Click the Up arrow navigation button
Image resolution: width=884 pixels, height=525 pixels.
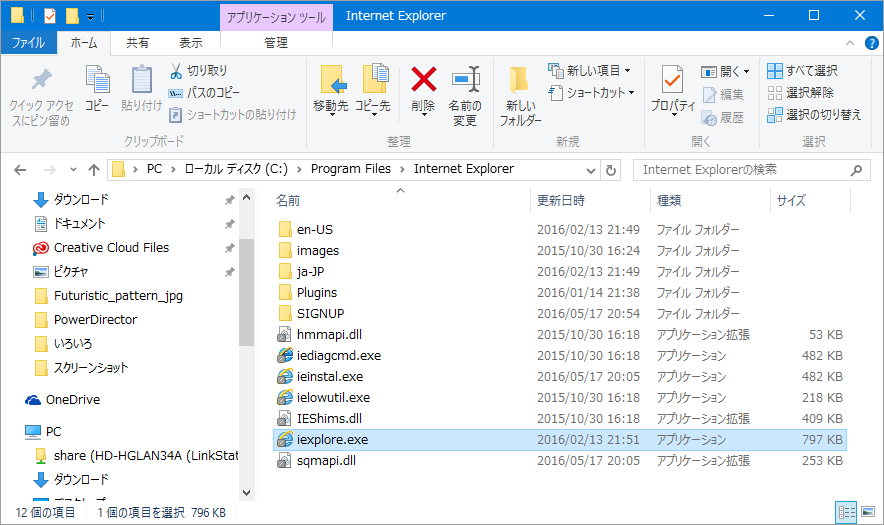93,170
